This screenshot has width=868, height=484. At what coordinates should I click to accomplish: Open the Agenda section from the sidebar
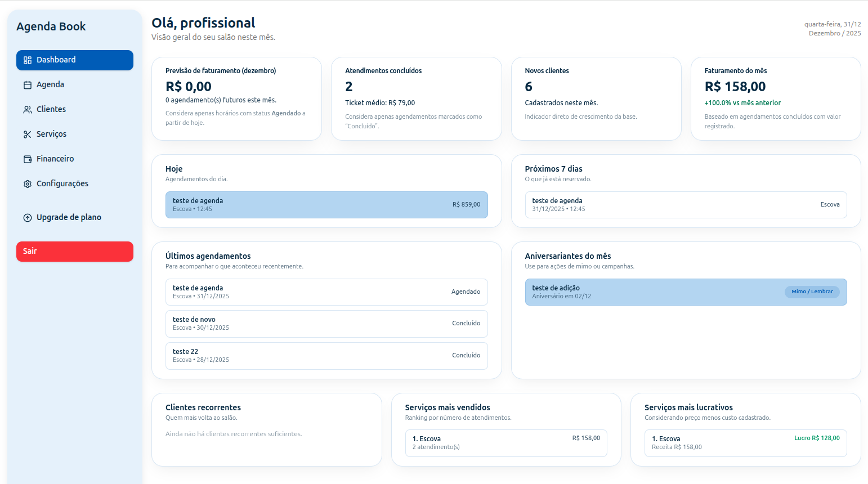coord(51,84)
